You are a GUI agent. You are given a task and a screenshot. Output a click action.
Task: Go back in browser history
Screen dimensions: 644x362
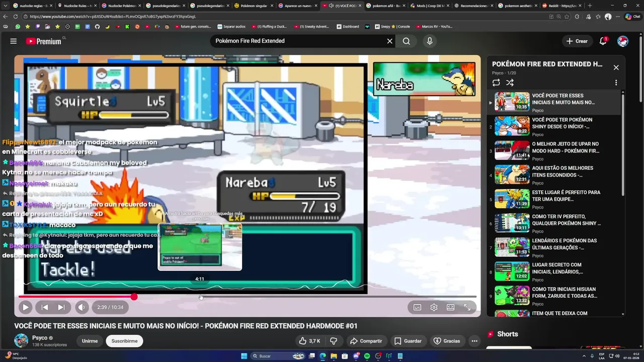point(6,17)
